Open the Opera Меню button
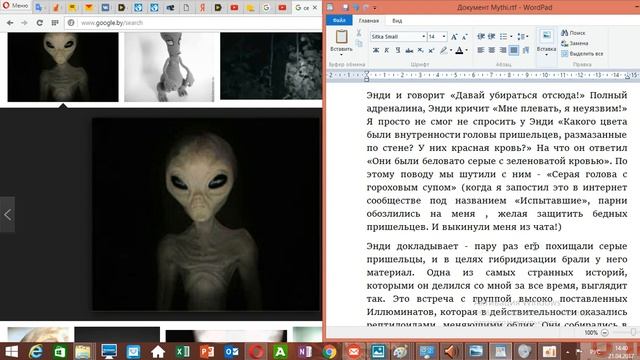The image size is (640, 360). [x=16, y=6]
